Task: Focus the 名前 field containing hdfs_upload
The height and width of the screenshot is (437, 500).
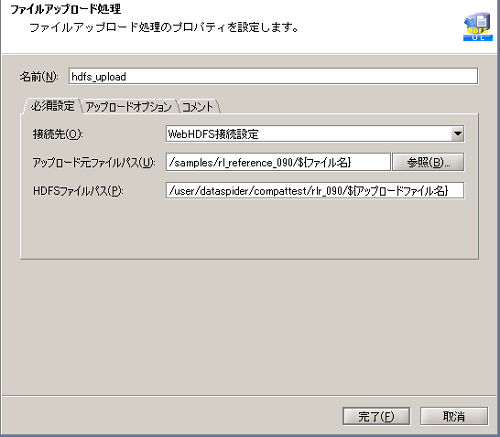Action: [273, 76]
